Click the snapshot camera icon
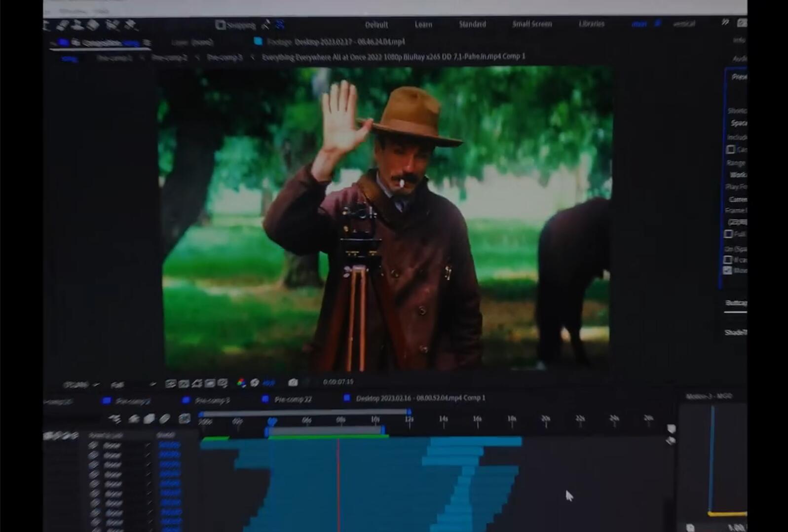Screen dimensions: 788x532 coord(293,382)
